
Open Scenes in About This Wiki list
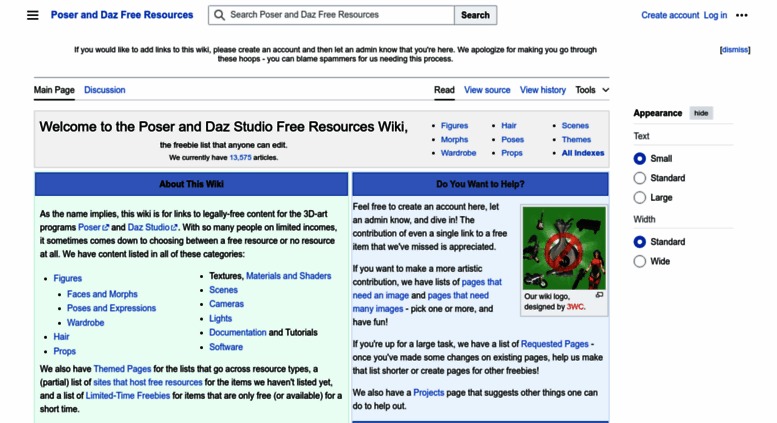click(x=223, y=290)
